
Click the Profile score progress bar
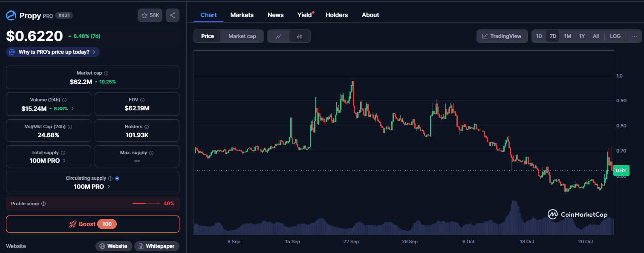click(x=146, y=204)
